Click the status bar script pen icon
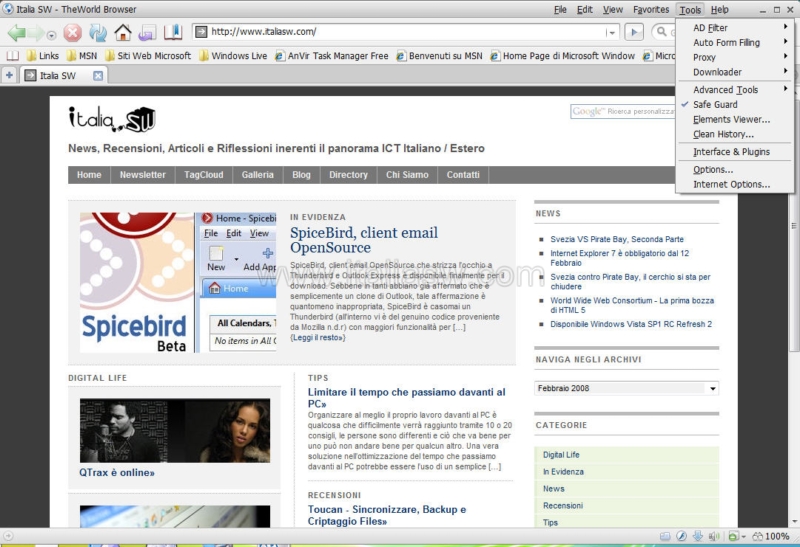Image resolution: width=800 pixels, height=547 pixels. pos(681,536)
